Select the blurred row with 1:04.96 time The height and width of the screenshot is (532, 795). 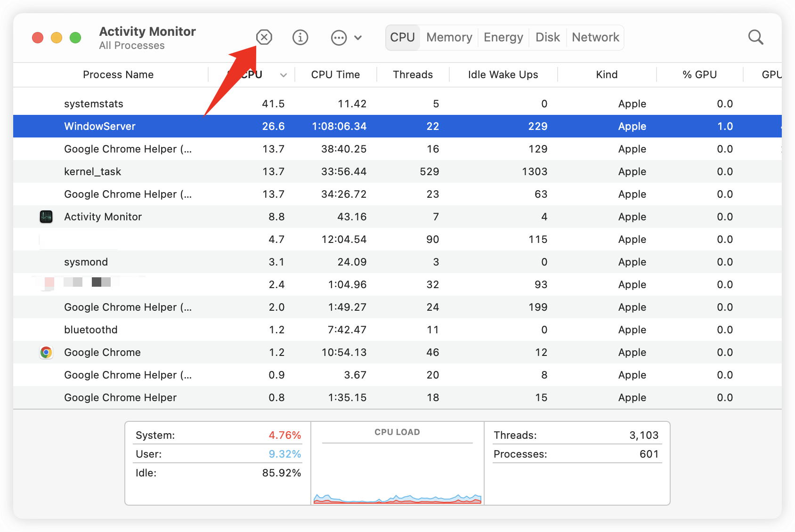tap(397, 284)
